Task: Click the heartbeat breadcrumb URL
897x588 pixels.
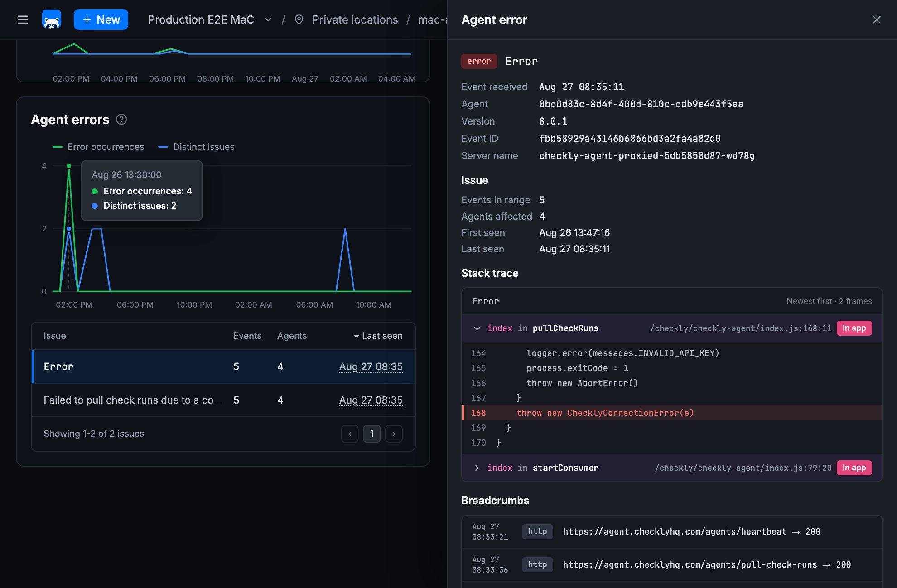Action: pos(675,531)
